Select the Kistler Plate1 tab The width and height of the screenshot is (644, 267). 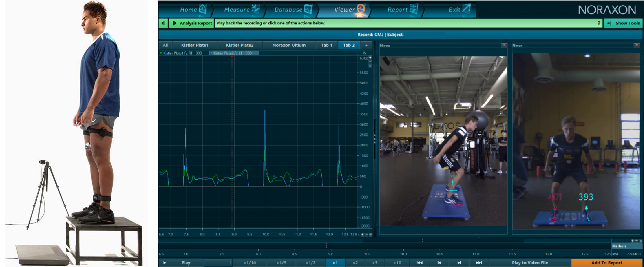194,45
